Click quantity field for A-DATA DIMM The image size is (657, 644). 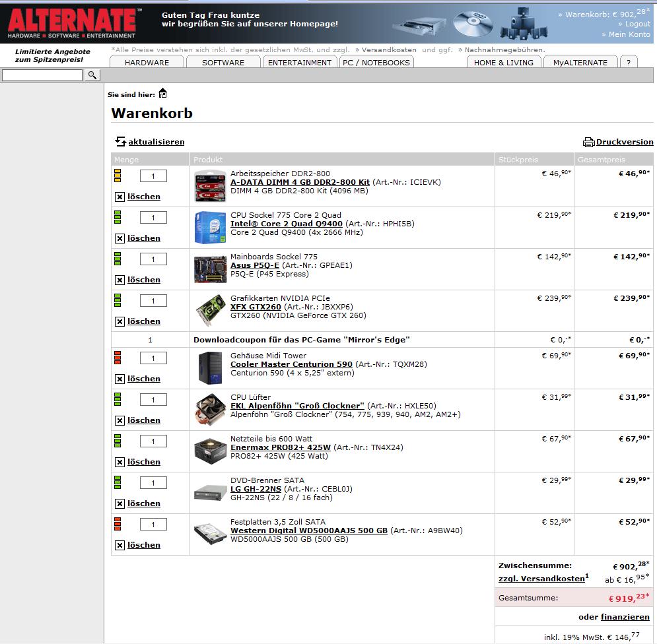[x=153, y=176]
